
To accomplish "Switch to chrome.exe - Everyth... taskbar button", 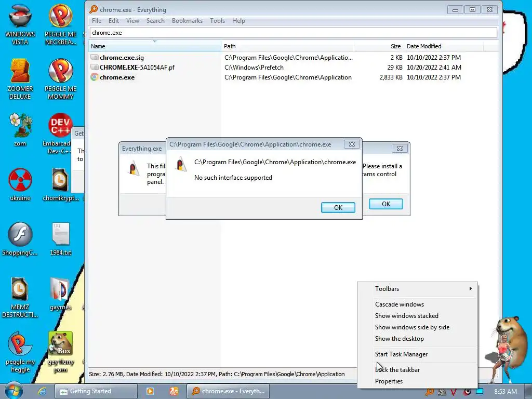I will [228, 391].
